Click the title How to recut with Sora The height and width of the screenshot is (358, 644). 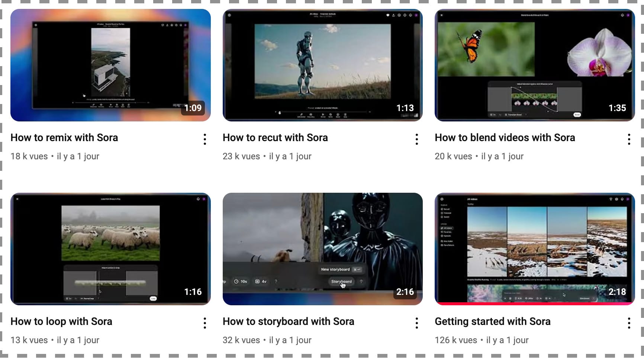pos(275,138)
